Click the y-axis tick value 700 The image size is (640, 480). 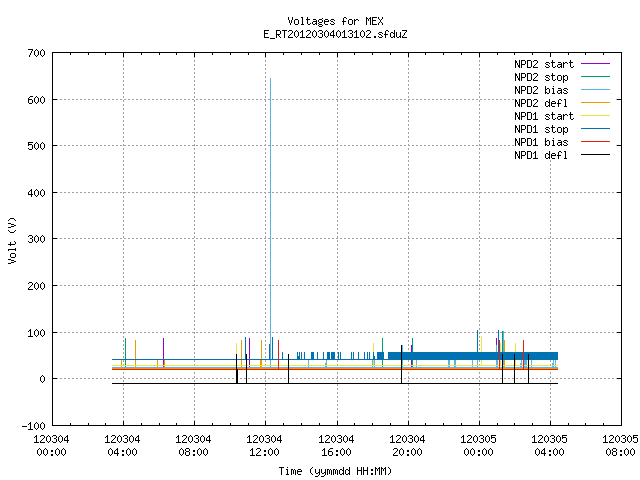click(36, 53)
